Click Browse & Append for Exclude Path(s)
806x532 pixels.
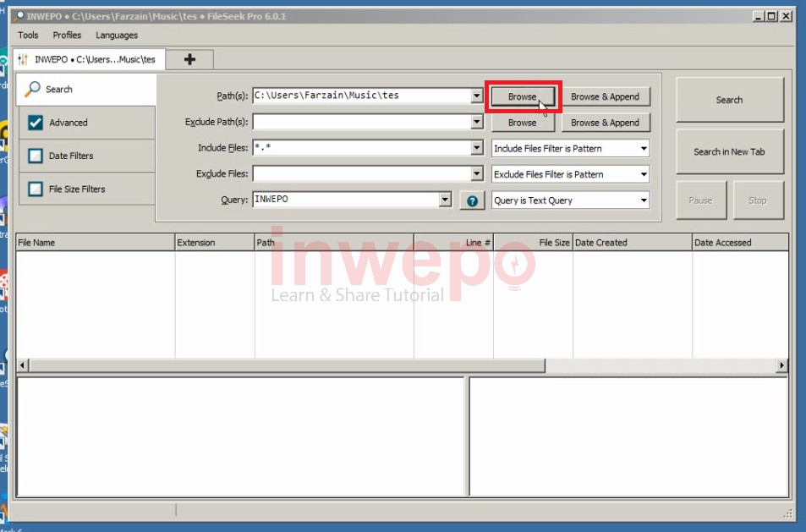606,123
